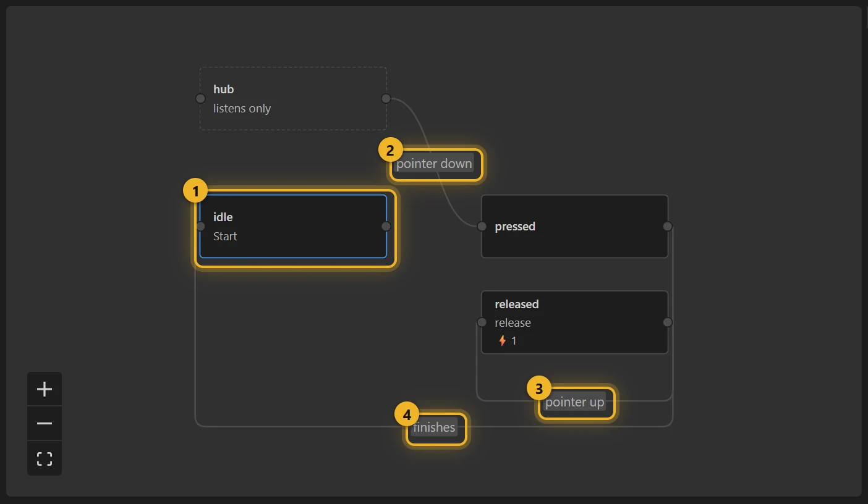Select the idle state node
The height and width of the screenshot is (504, 868).
293,227
